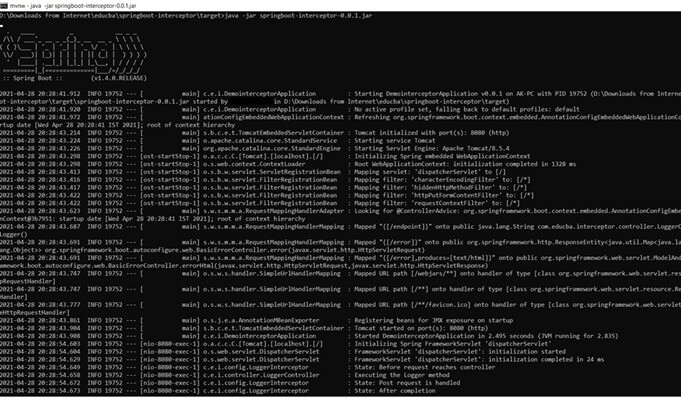This screenshot has height=398, width=681.
Task: Click the logger 'o.s.b.w.servlet.ServletRegistrationBean'
Action: 271,172
